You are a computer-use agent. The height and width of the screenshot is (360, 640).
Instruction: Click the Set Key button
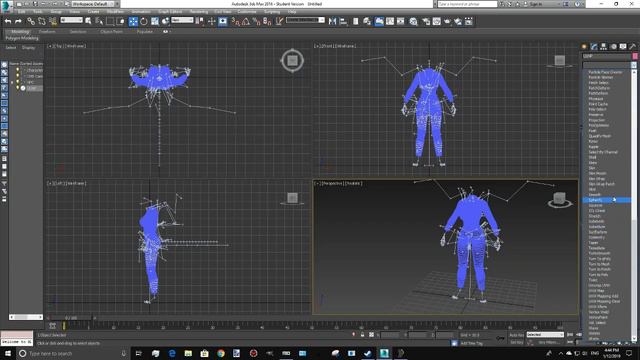(x=516, y=342)
